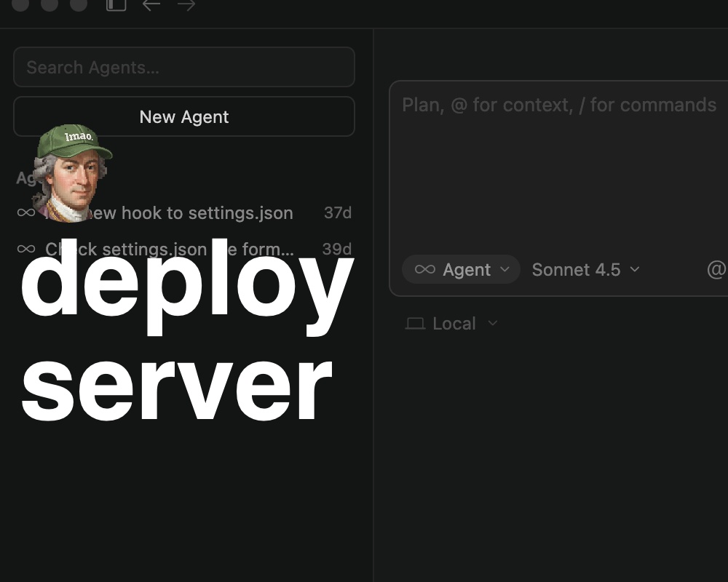This screenshot has width=728, height=582.
Task: Click the infinity icon beside 'Check settings.json' agent
Action: 25,249
